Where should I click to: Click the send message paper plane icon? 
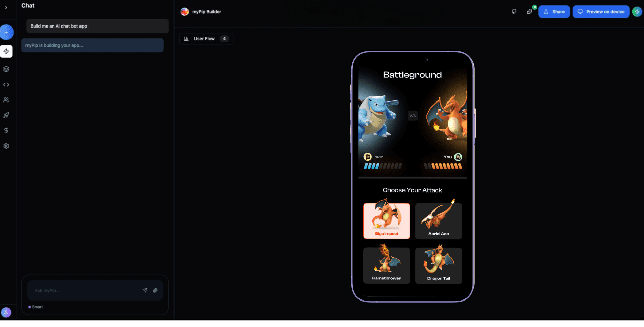(x=145, y=290)
